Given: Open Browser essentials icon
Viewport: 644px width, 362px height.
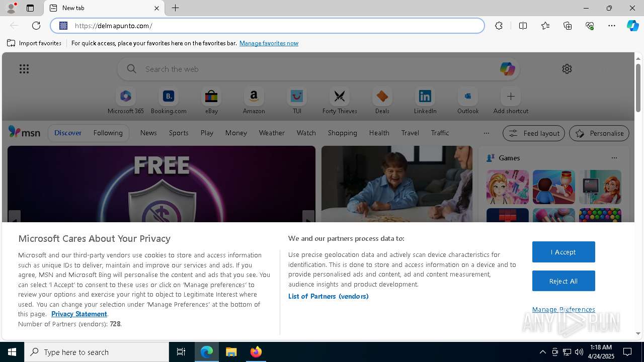Looking at the screenshot, I should [x=590, y=26].
